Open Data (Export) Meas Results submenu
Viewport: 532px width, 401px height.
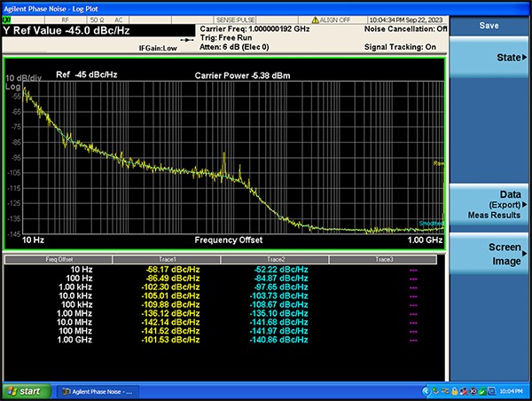point(489,204)
